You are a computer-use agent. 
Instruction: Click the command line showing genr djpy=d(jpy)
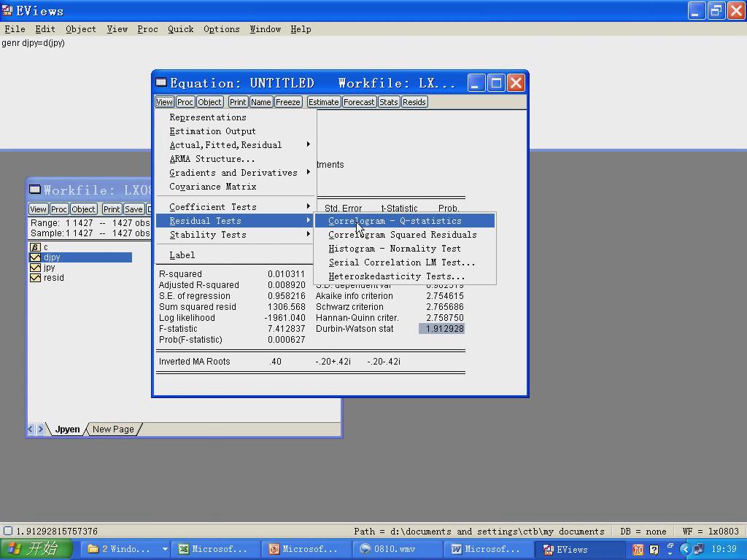pyautogui.click(x=34, y=43)
